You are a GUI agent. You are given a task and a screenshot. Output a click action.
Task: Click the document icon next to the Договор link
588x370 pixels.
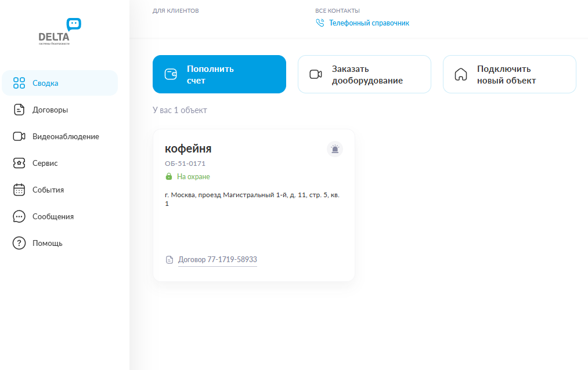(168, 260)
